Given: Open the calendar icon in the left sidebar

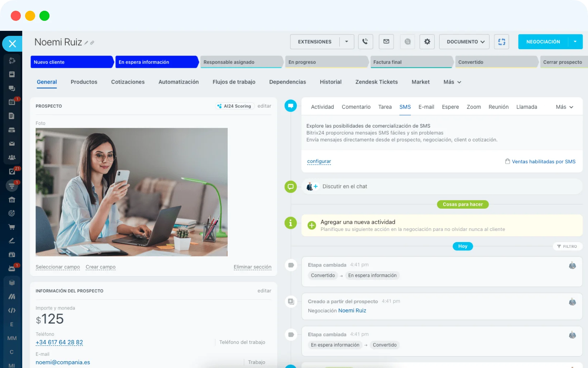Looking at the screenshot, I should [x=12, y=102].
